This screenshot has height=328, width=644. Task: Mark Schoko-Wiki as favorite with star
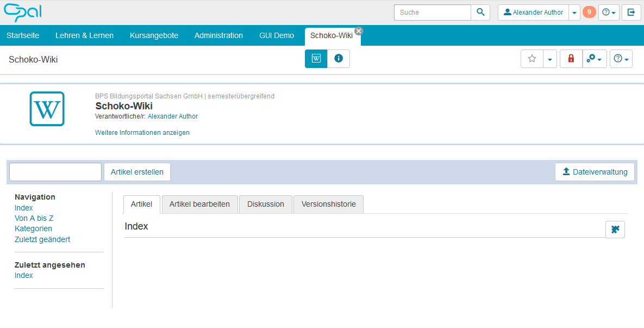coord(532,59)
